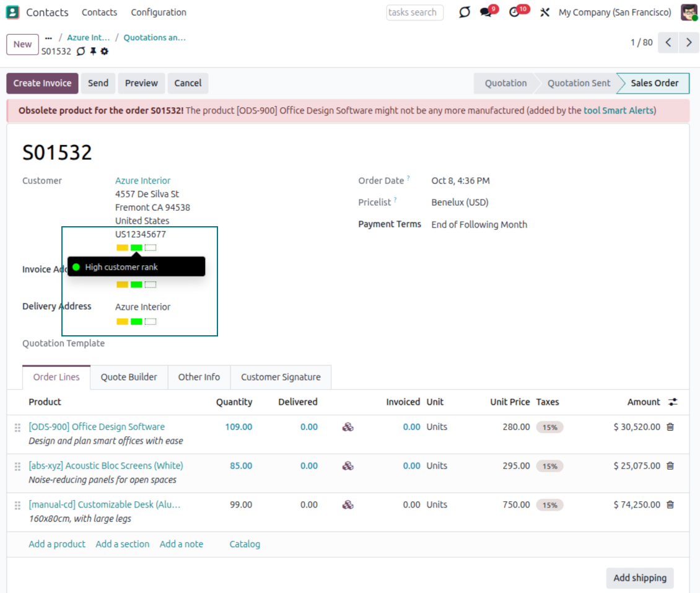The width and height of the screenshot is (700, 593).
Task: Expand the breadcrumb ellipsis menu
Action: [x=49, y=38]
